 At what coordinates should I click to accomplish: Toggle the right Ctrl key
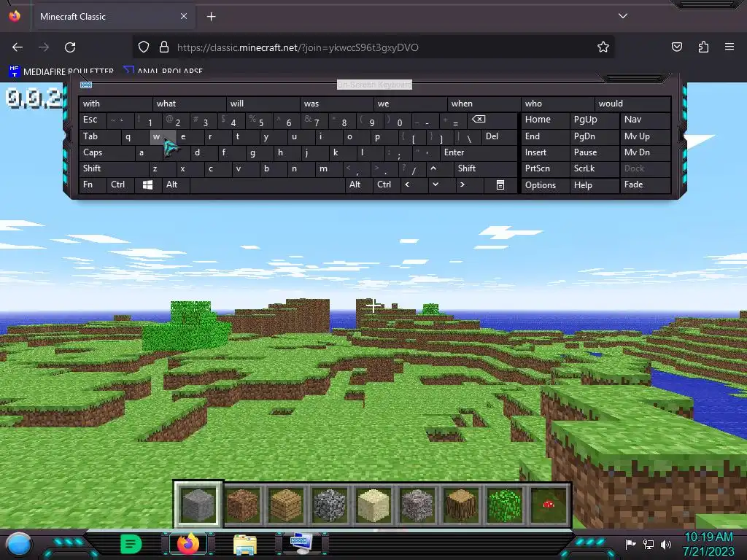[x=387, y=184]
